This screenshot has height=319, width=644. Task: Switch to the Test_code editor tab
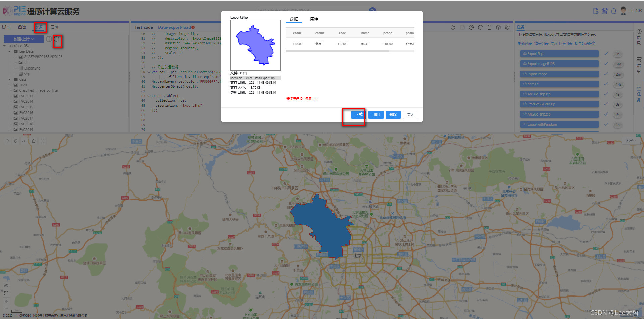point(144,27)
